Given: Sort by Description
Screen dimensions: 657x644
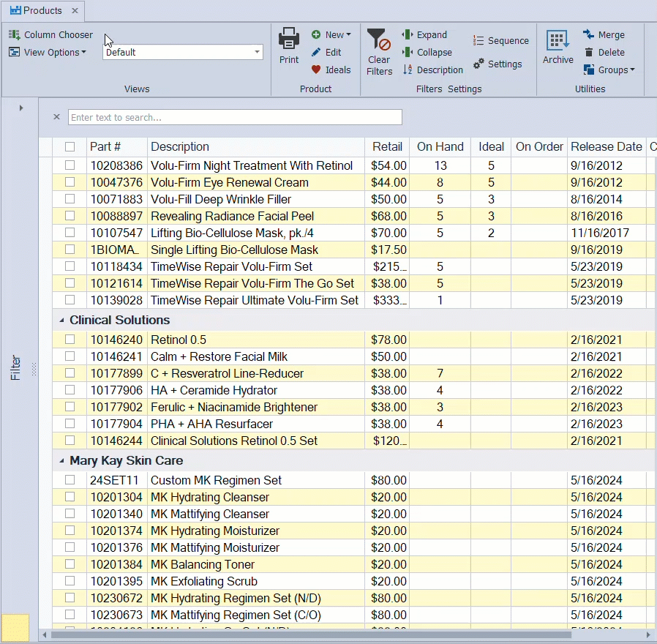Looking at the screenshot, I should pyautogui.click(x=433, y=70).
